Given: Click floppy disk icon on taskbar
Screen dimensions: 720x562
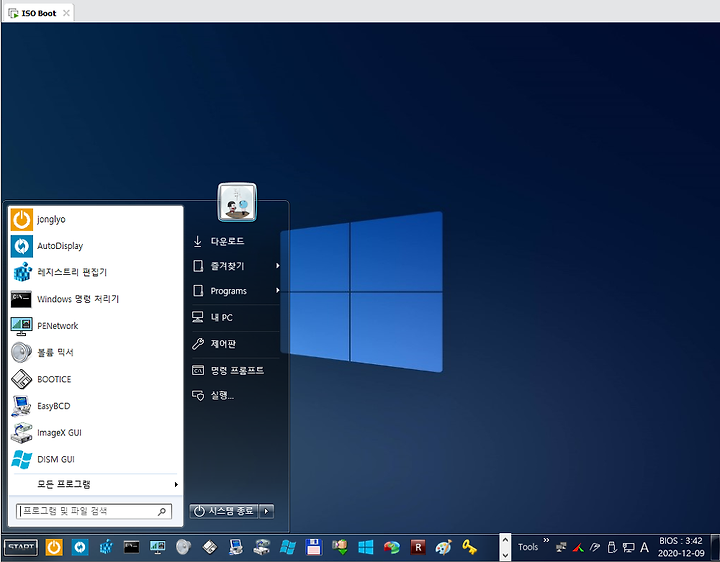Looking at the screenshot, I should (x=314, y=547).
